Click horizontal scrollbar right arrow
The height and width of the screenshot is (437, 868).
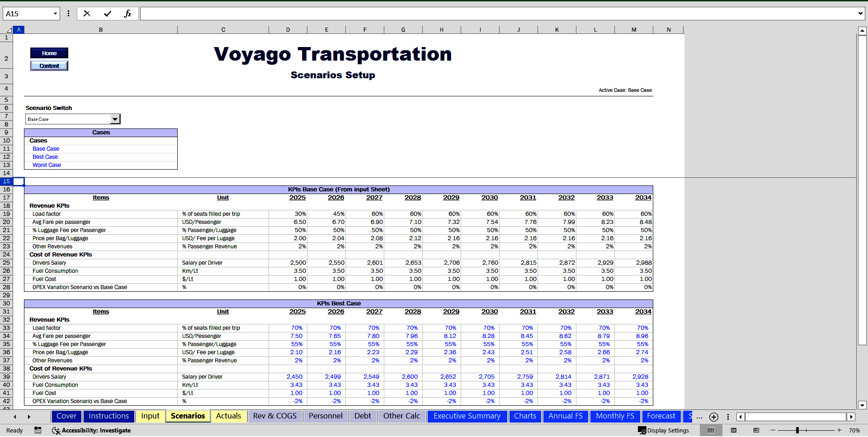tap(851, 417)
